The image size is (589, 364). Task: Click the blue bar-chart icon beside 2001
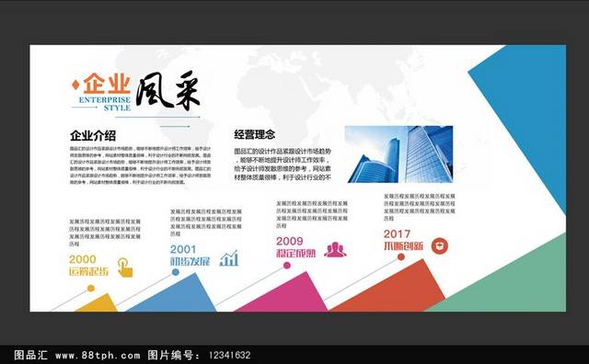click(x=229, y=258)
